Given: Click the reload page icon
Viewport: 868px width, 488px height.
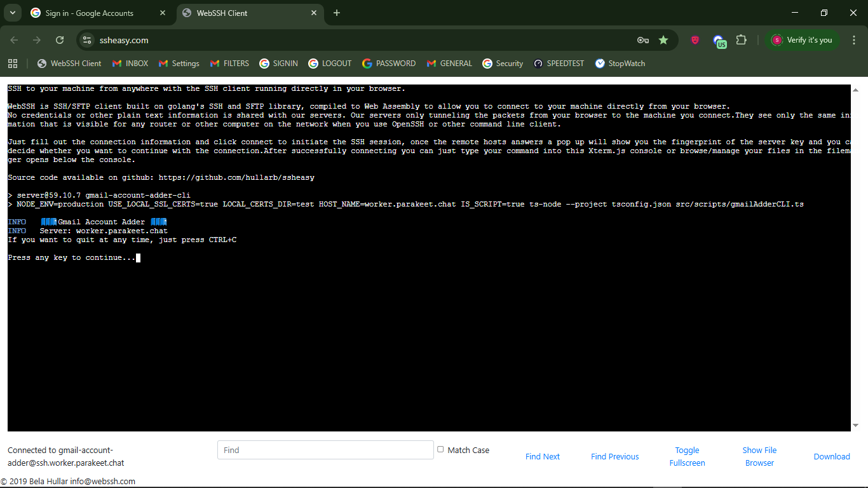Looking at the screenshot, I should coord(60,40).
